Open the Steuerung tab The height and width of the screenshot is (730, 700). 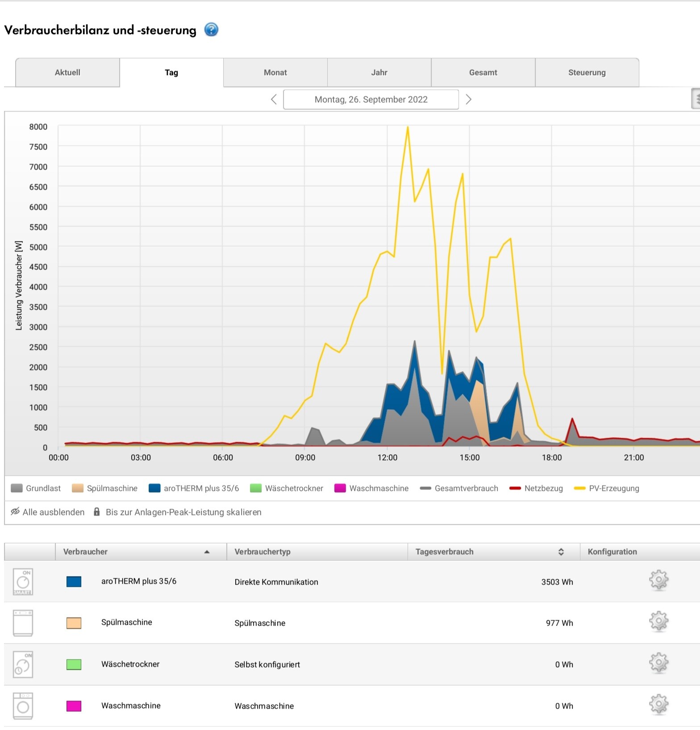point(587,73)
